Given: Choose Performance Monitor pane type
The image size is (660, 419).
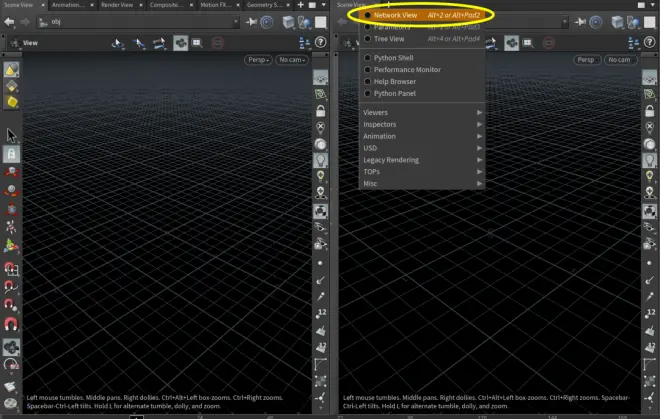Looking at the screenshot, I should click(x=422, y=69).
